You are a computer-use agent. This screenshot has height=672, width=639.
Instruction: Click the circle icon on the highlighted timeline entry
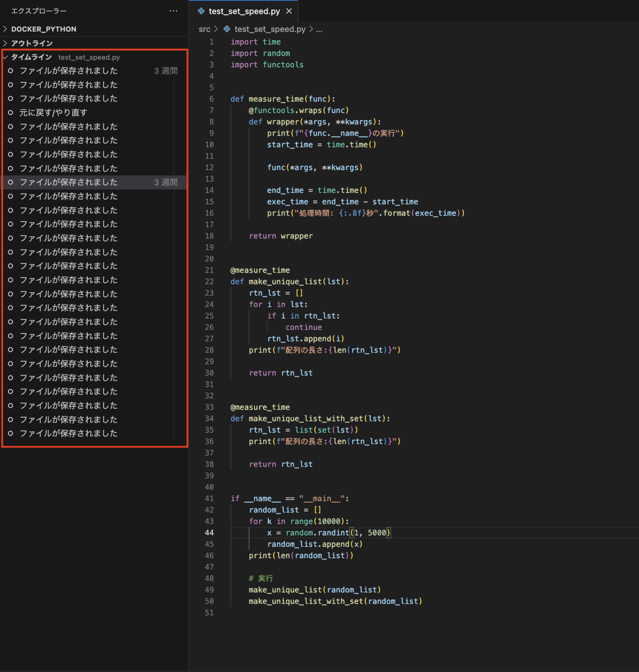[x=10, y=182]
